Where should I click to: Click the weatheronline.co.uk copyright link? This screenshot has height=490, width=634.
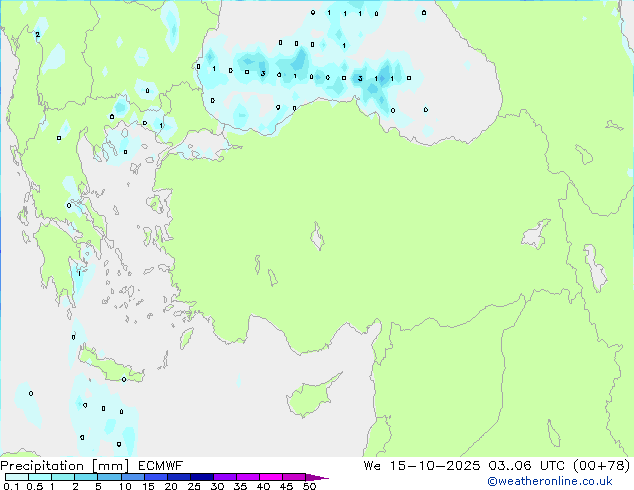click(550, 481)
